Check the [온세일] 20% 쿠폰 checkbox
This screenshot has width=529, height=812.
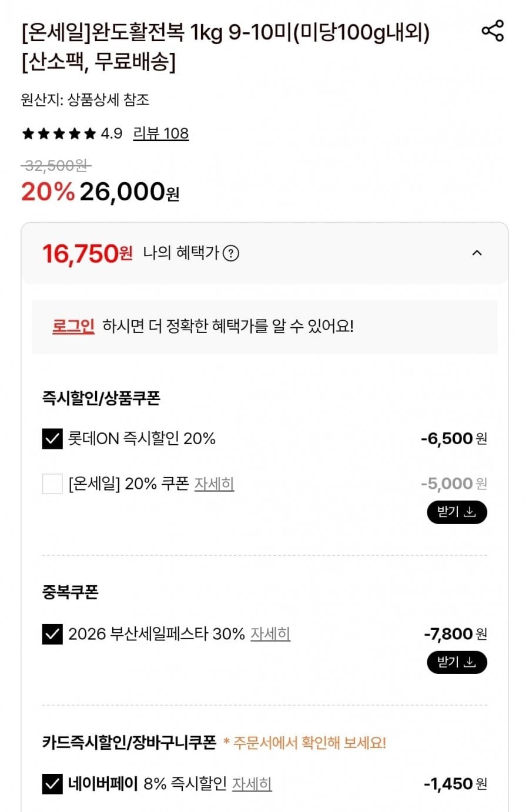pyautogui.click(x=52, y=484)
